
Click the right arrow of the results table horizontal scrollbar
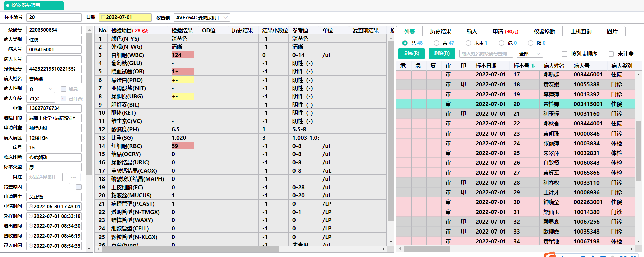point(384,249)
